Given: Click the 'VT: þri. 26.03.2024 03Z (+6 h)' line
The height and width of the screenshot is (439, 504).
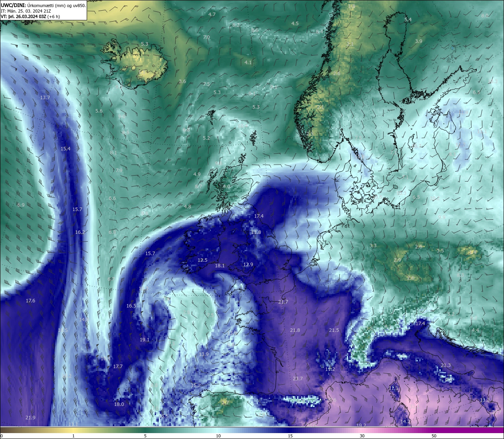Looking at the screenshot, I should (x=30, y=17).
